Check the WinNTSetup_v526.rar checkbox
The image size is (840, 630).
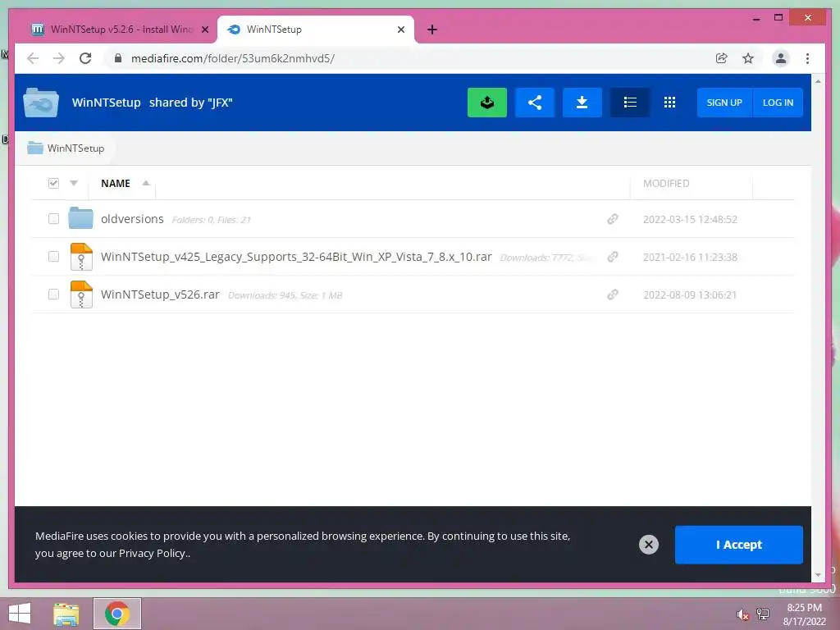53,294
